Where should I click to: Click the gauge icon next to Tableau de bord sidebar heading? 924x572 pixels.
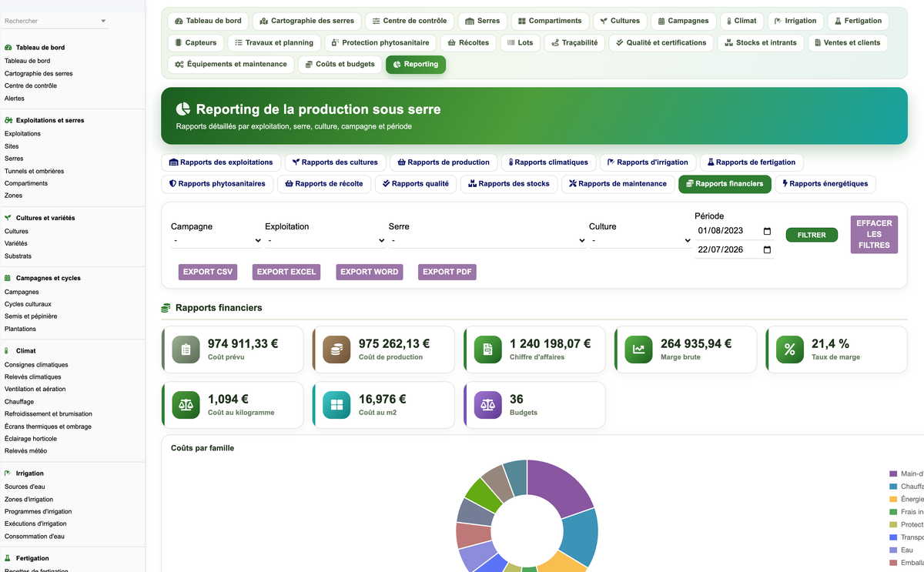[8, 48]
